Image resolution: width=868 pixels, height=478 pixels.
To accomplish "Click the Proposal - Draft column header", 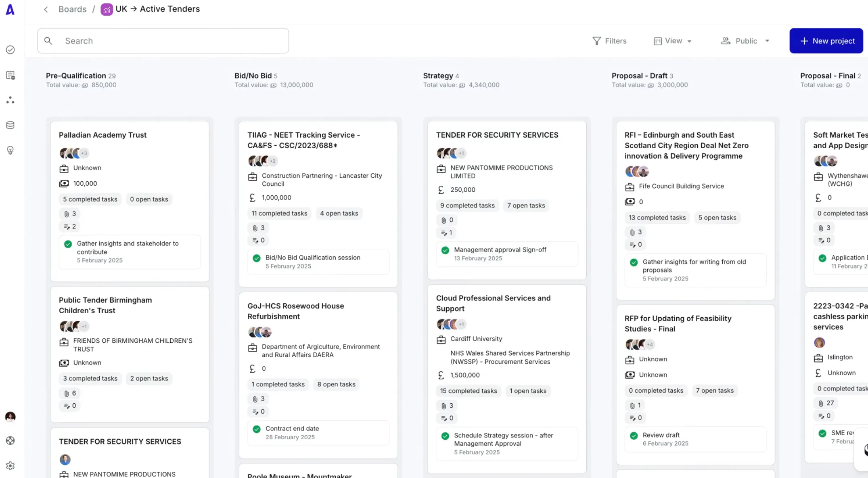I will (639, 75).
